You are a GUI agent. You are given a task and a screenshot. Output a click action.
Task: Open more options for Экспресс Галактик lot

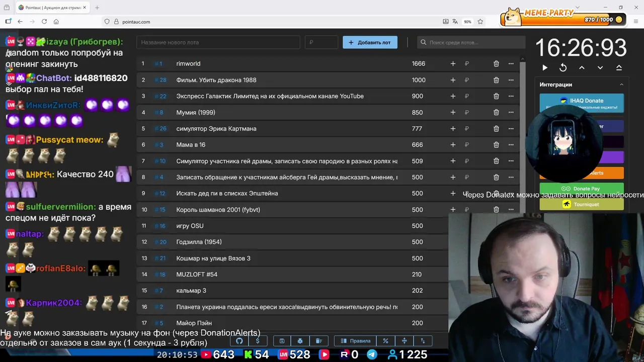coord(511,96)
